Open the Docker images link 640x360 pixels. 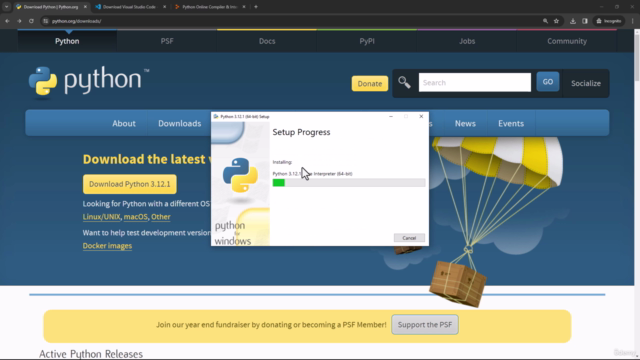click(x=107, y=246)
